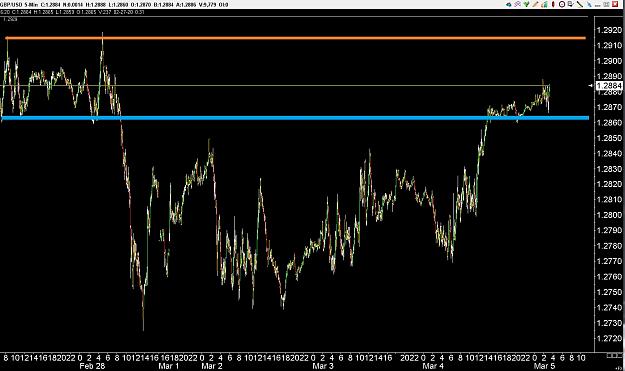Click the green checkmark toolbar icon
This screenshot has height=371, width=625.
527,4
